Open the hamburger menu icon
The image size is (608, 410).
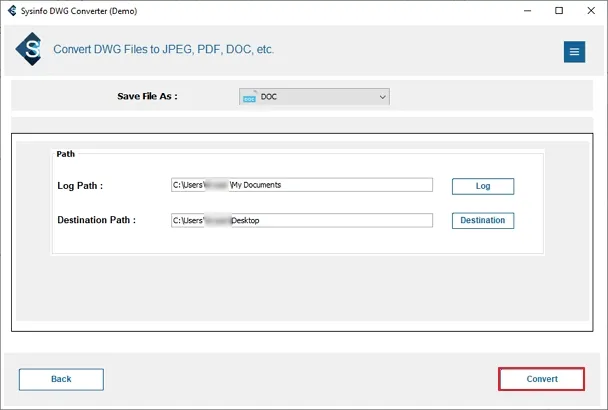[x=574, y=52]
